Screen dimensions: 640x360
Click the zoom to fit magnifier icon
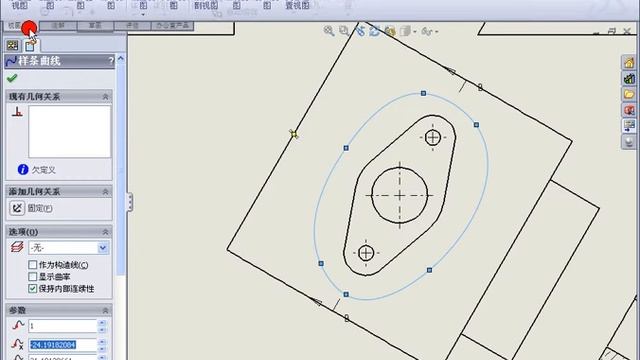[x=329, y=31]
